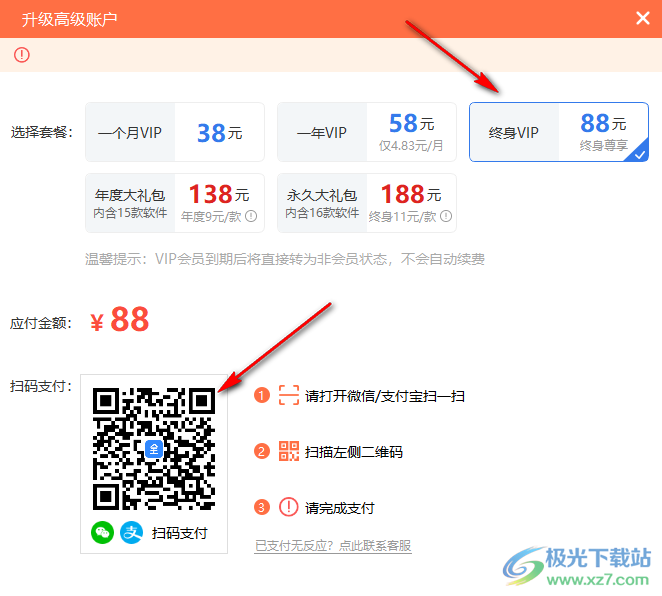Click info icon beside 终身11元/款
Image resolution: width=662 pixels, height=596 pixels.
tap(446, 216)
